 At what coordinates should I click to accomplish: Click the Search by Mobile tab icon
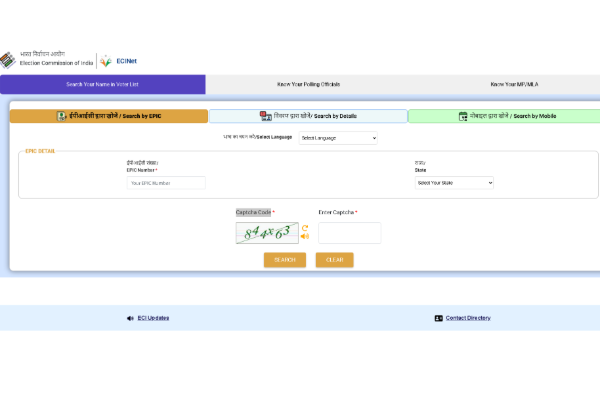click(463, 116)
